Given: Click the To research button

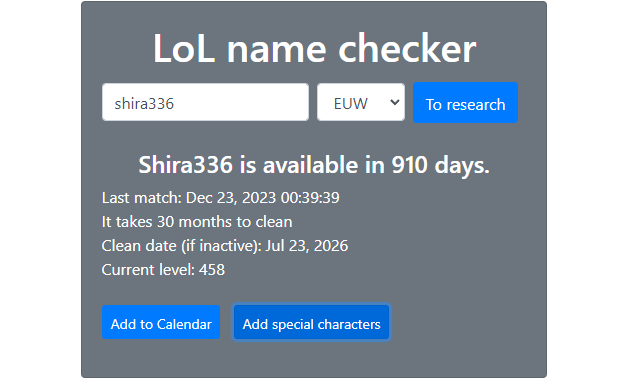Looking at the screenshot, I should 465,103.
